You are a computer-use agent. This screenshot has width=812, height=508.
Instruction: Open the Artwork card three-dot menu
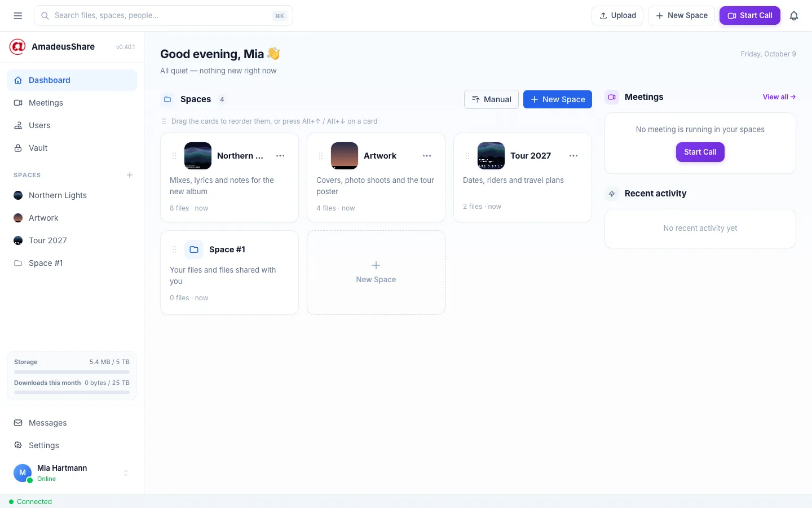[427, 156]
